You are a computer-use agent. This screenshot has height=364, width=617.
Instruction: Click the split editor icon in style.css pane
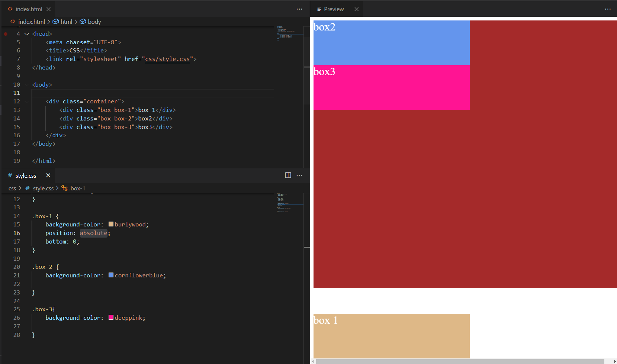(288, 175)
